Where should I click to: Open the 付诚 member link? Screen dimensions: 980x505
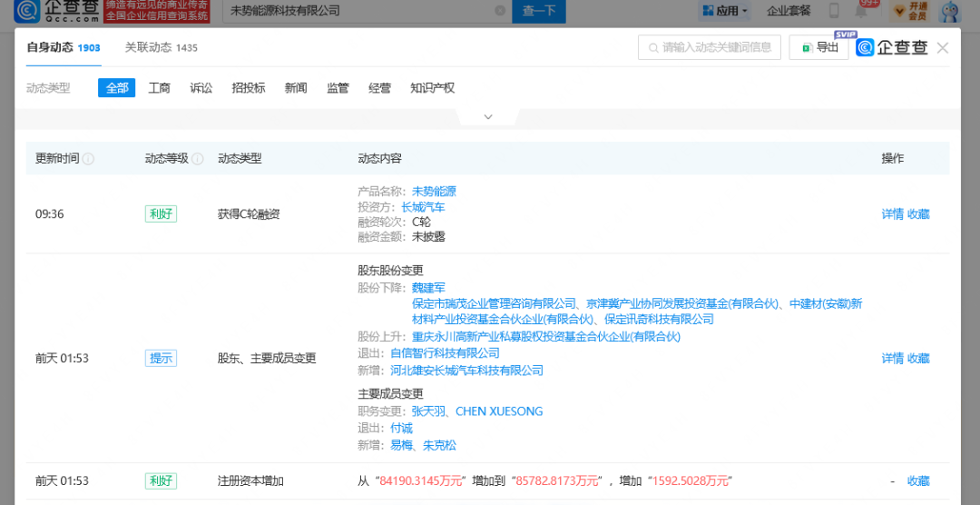pyautogui.click(x=401, y=429)
